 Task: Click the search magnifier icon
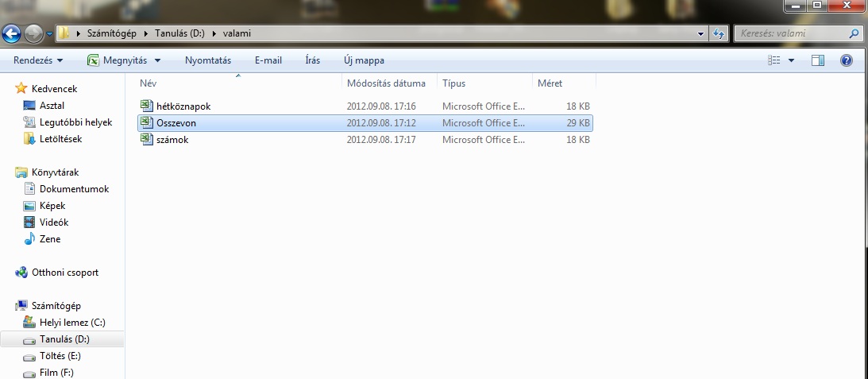point(854,33)
